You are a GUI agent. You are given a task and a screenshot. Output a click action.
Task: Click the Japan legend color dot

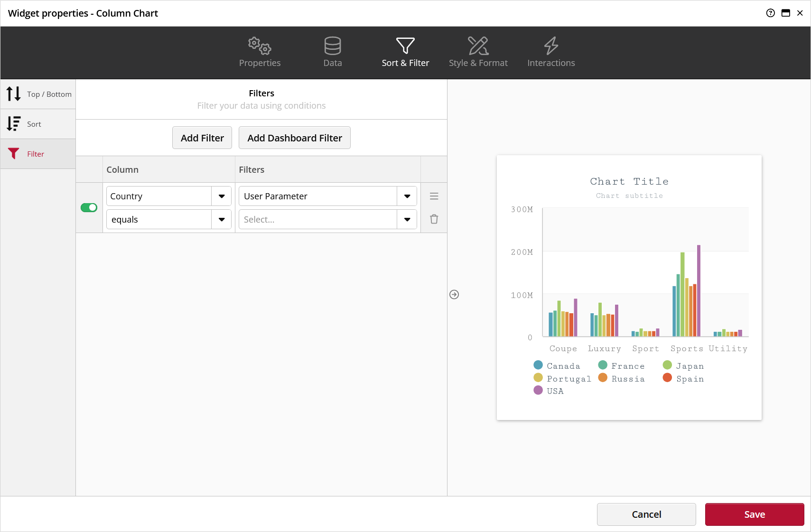pyautogui.click(x=667, y=365)
